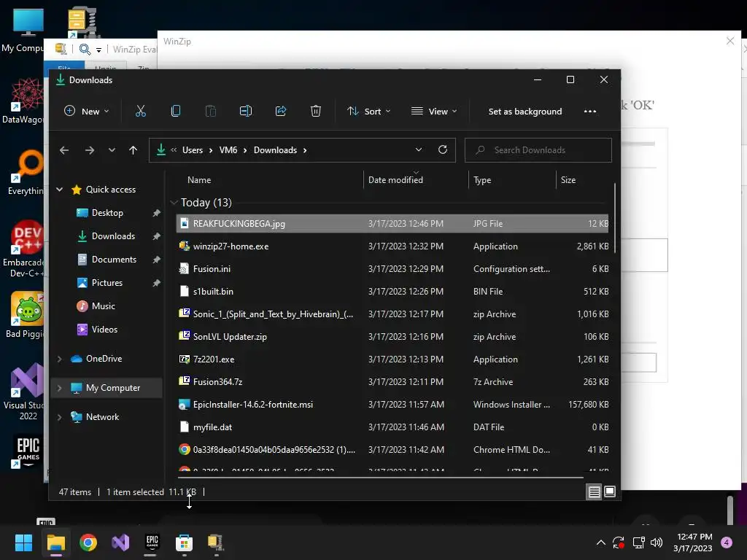
Task: Switch to details view icon in status bar
Action: (x=594, y=492)
